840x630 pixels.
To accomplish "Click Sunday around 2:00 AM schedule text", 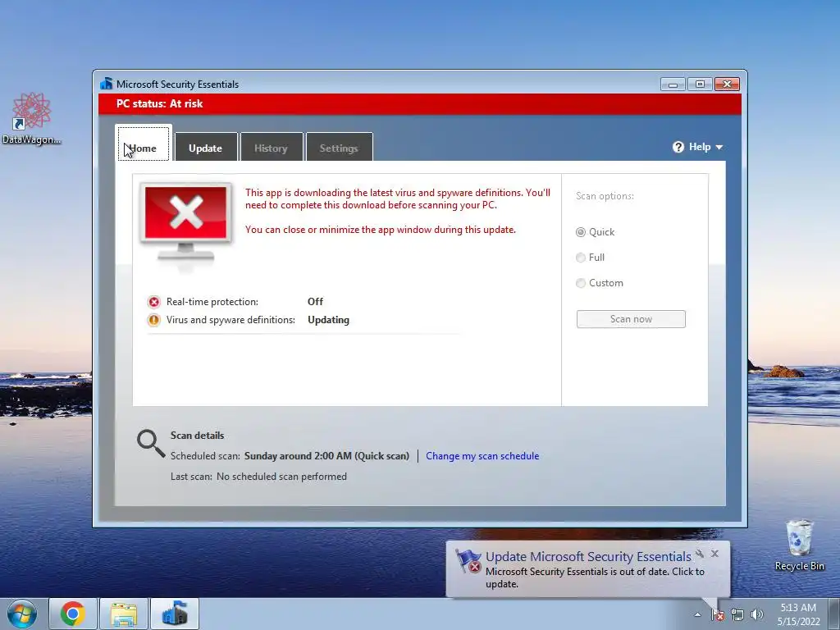I will tap(326, 456).
